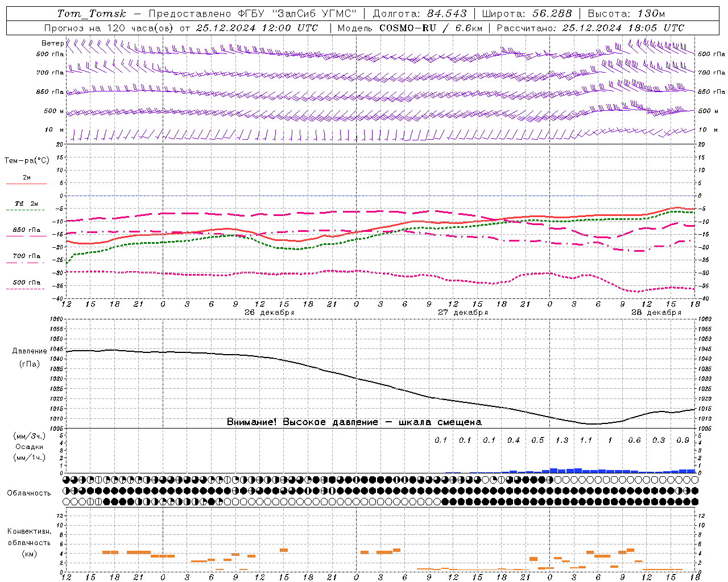Click the 0.5 precipitation value
728x582 pixels.
[537, 440]
